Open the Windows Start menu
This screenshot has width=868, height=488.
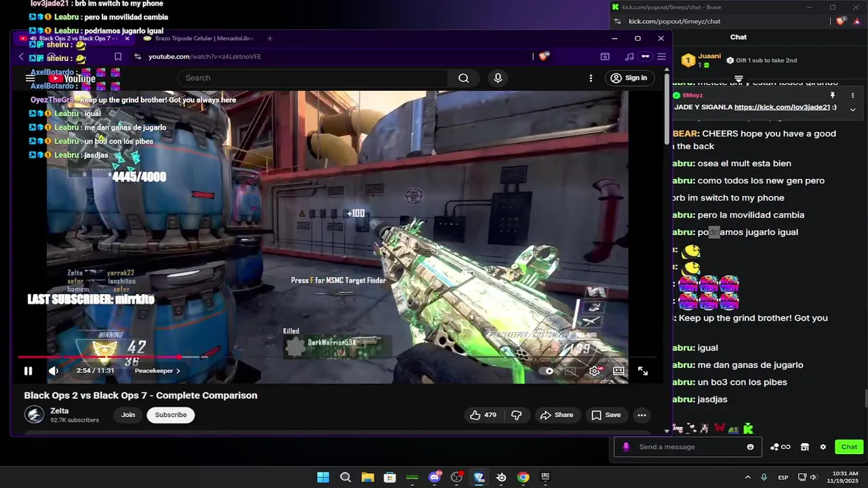point(323,477)
